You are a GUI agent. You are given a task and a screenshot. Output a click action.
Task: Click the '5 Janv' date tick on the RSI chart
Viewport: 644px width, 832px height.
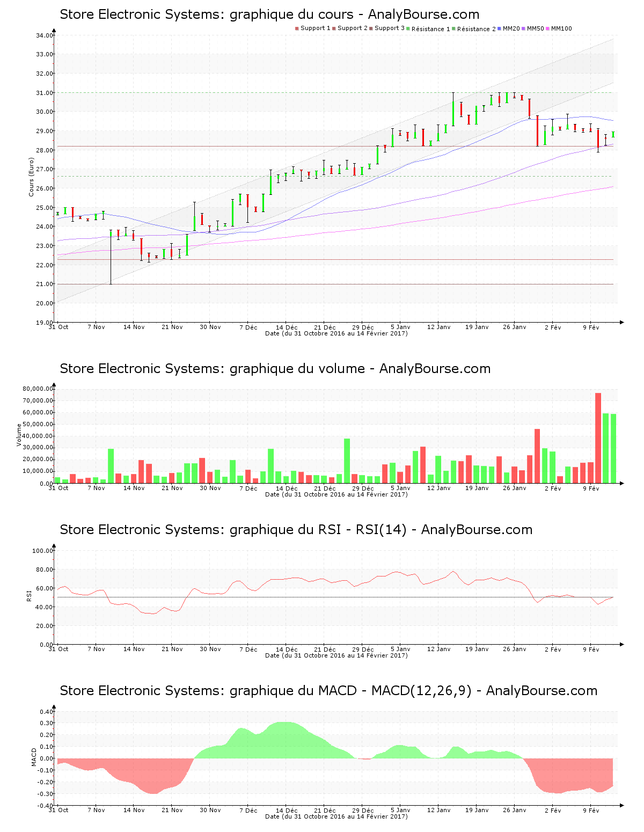[400, 649]
